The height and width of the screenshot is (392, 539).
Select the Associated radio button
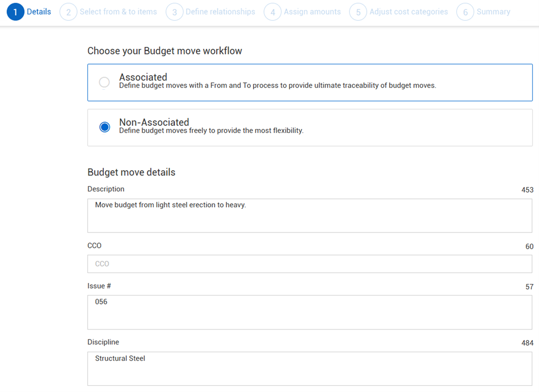click(104, 82)
